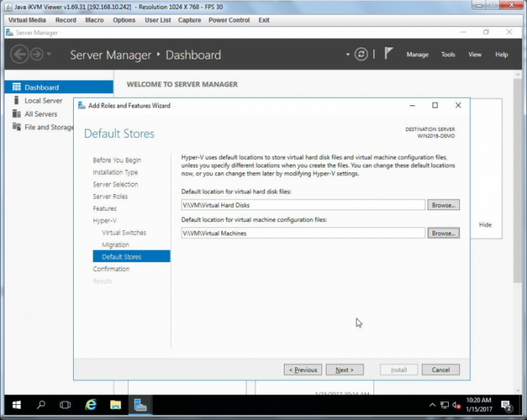The image size is (527, 420).
Task: Open Task View on the taskbar
Action: [x=65, y=405]
